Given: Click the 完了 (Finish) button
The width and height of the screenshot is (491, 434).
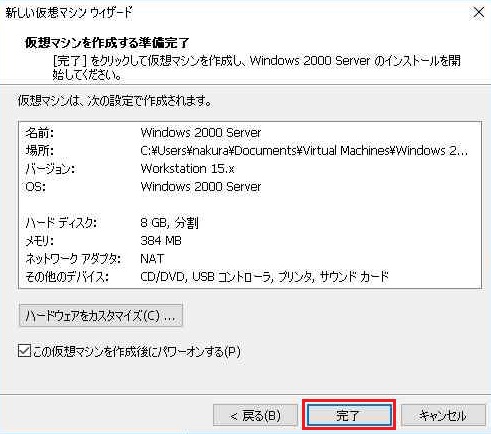Looking at the screenshot, I should point(349,415).
